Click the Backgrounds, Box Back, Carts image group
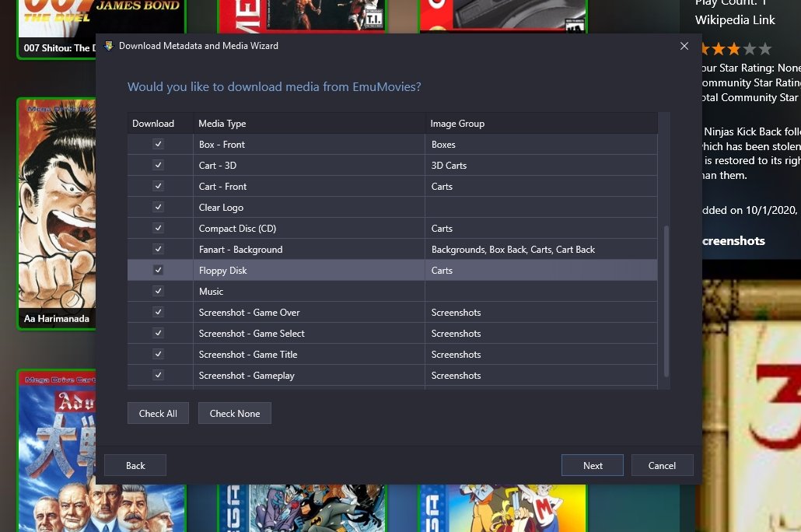Viewport: 801px width, 532px height. click(x=541, y=249)
